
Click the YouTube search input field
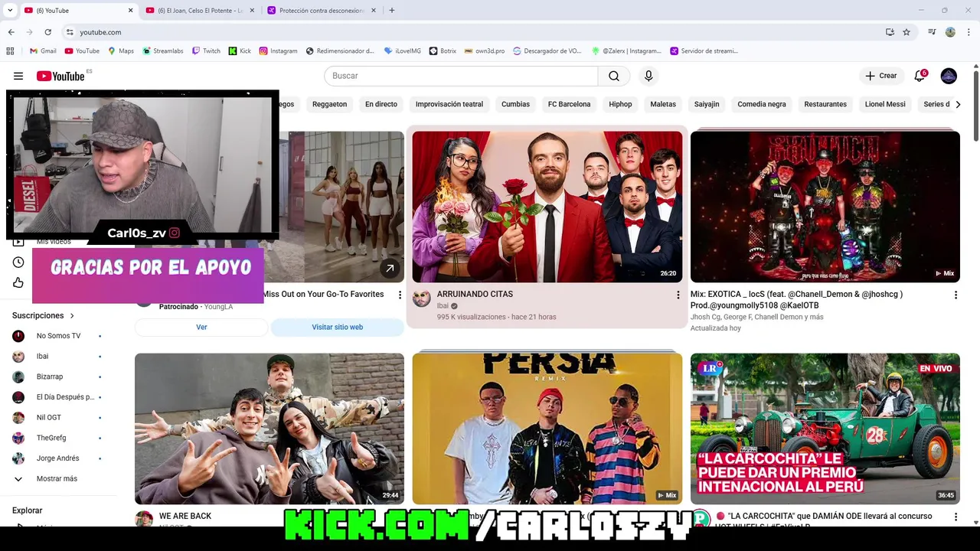click(461, 76)
